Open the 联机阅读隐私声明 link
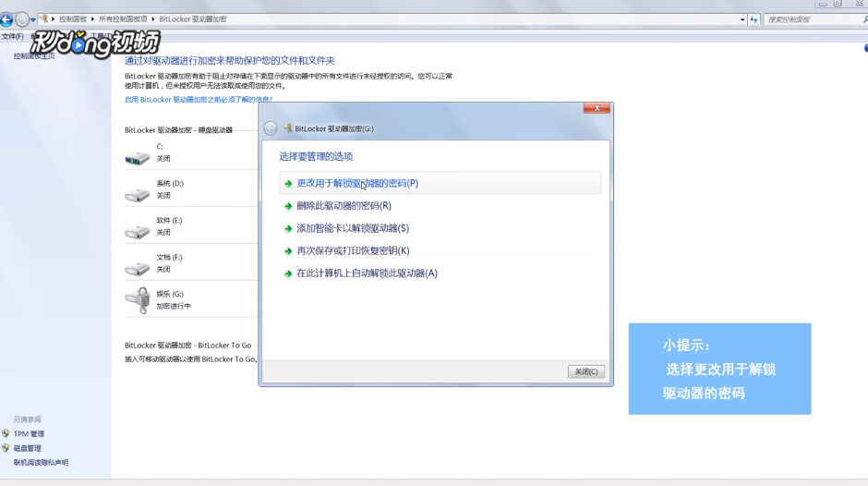Viewport: 868px width, 486px height. (x=41, y=463)
